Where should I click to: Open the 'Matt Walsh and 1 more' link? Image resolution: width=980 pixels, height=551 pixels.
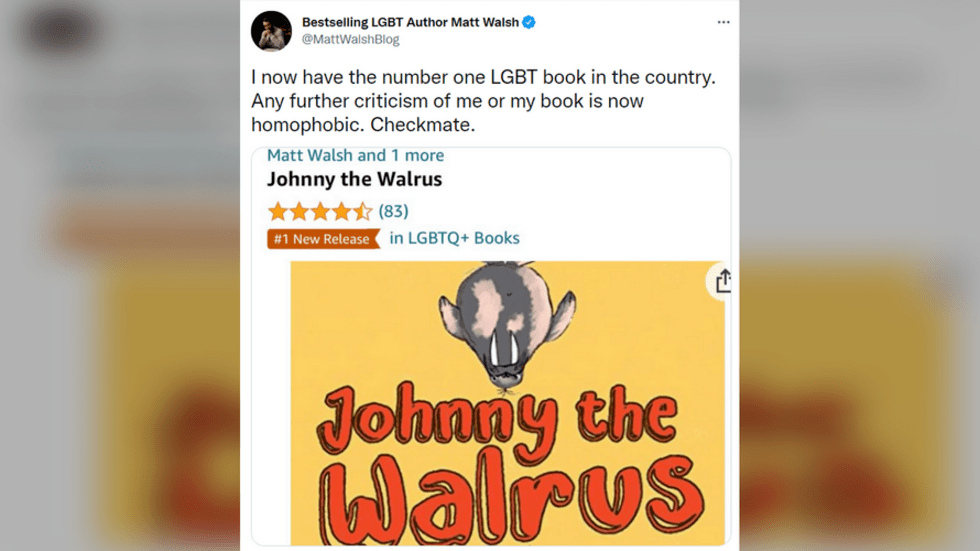pyautogui.click(x=356, y=155)
